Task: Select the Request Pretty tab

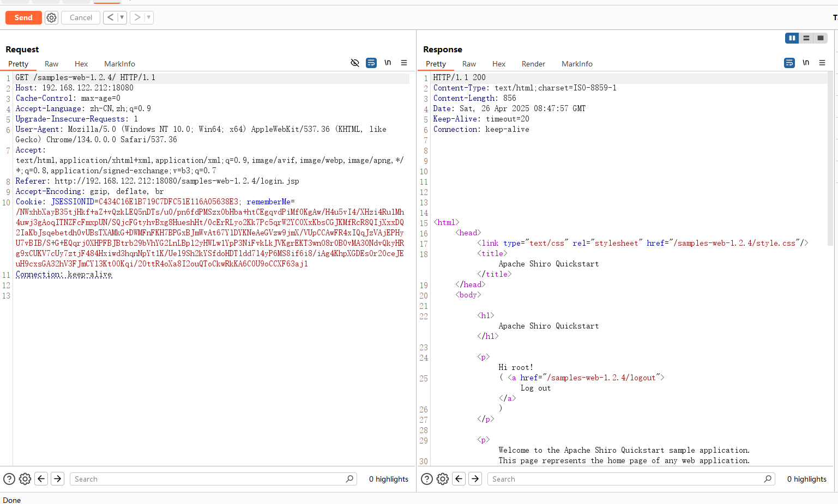Action: point(18,64)
